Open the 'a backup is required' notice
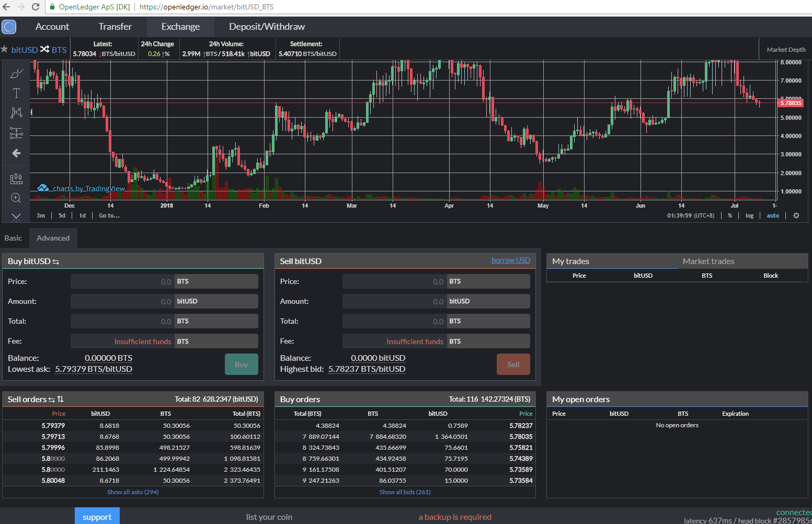The width and height of the screenshot is (812, 524). click(455, 517)
